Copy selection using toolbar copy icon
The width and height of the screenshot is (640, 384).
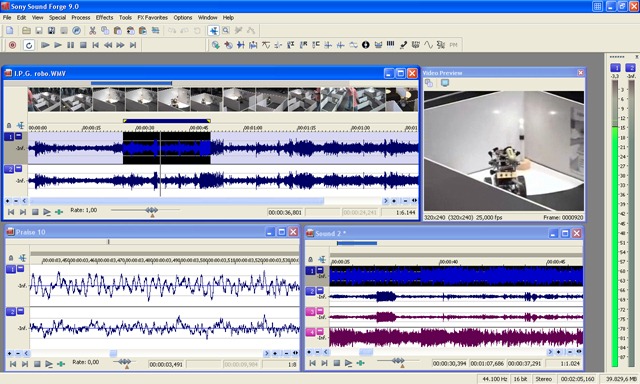pyautogui.click(x=105, y=31)
